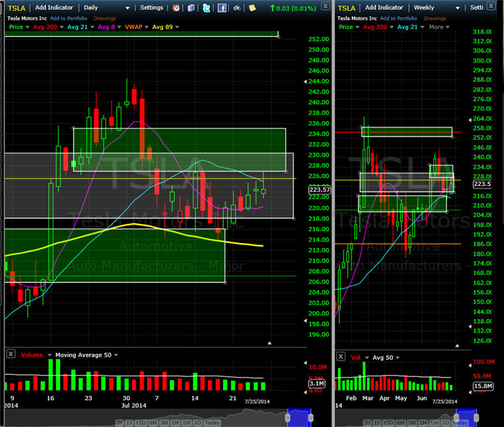The height and width of the screenshot is (427, 504).
Task: Click small up arrow below daily price axis
Action: pos(270,343)
